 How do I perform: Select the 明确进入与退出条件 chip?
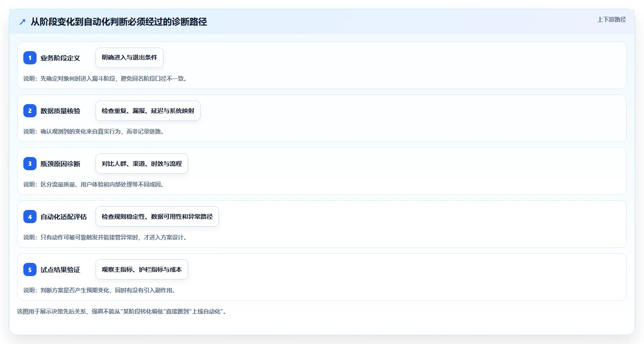tap(130, 58)
